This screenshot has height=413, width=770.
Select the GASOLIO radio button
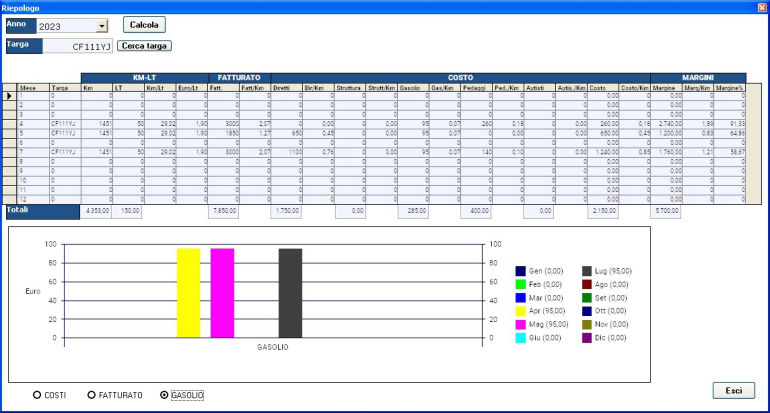coord(165,395)
